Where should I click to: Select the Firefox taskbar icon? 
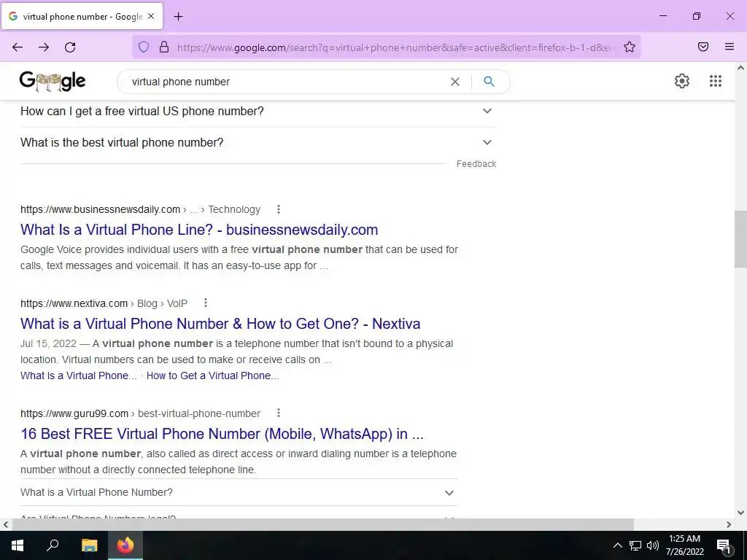click(x=125, y=545)
